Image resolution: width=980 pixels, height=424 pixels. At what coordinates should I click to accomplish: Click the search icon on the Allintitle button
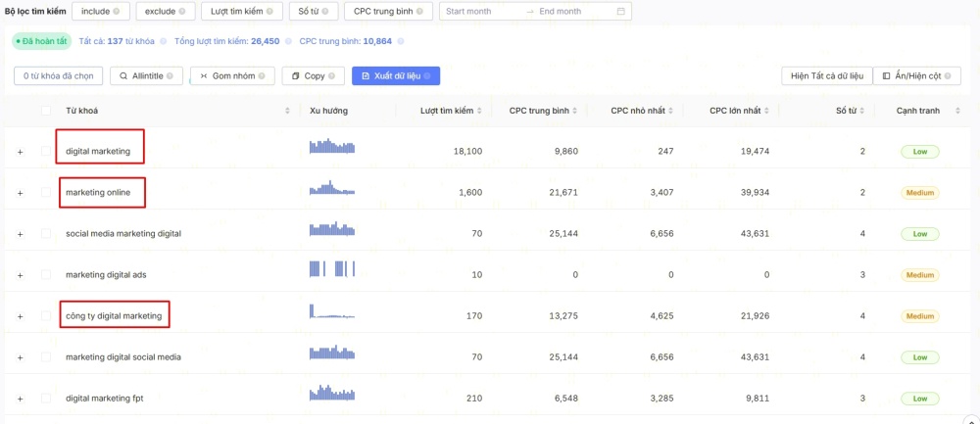coord(124,75)
